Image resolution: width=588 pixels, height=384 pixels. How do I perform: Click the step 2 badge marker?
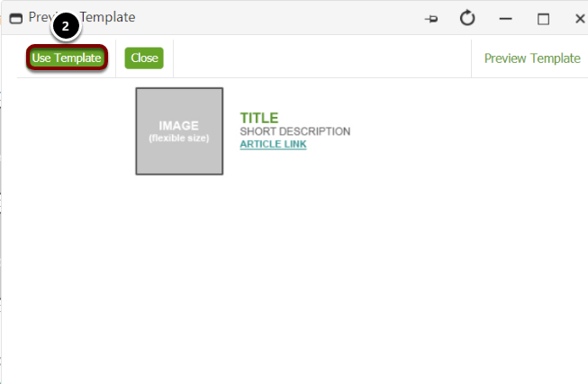tap(66, 26)
